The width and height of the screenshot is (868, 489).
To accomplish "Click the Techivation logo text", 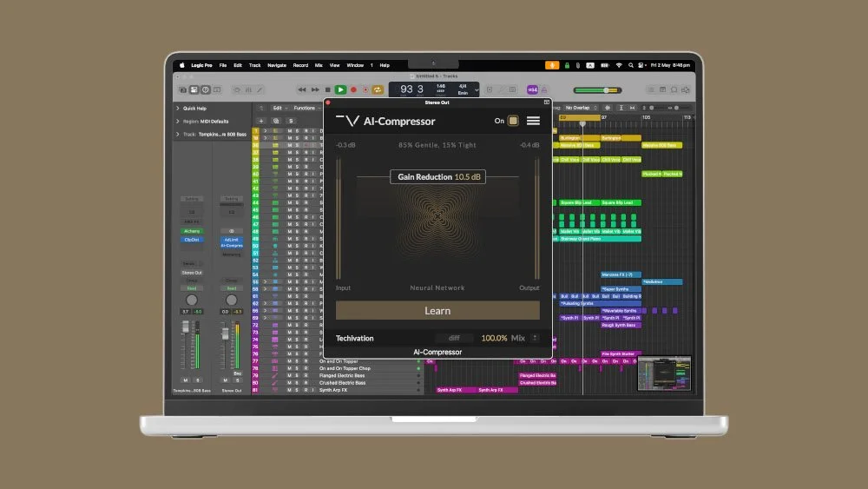I will 354,339.
